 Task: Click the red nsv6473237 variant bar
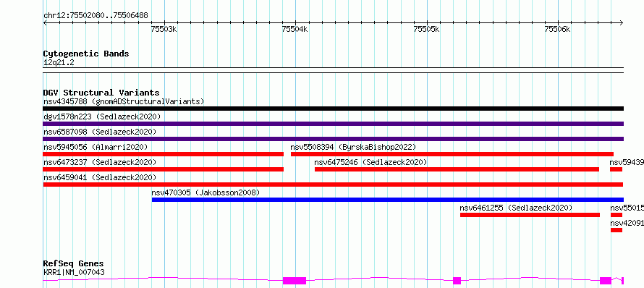tap(163, 169)
